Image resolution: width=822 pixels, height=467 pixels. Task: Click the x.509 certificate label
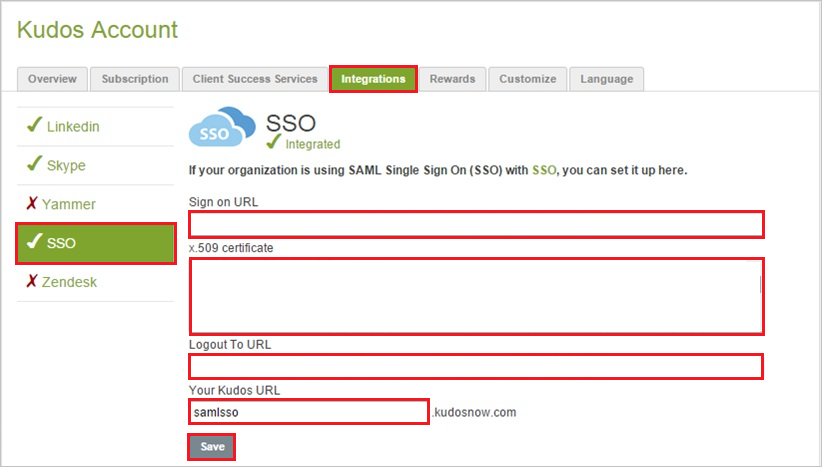pyautogui.click(x=231, y=248)
